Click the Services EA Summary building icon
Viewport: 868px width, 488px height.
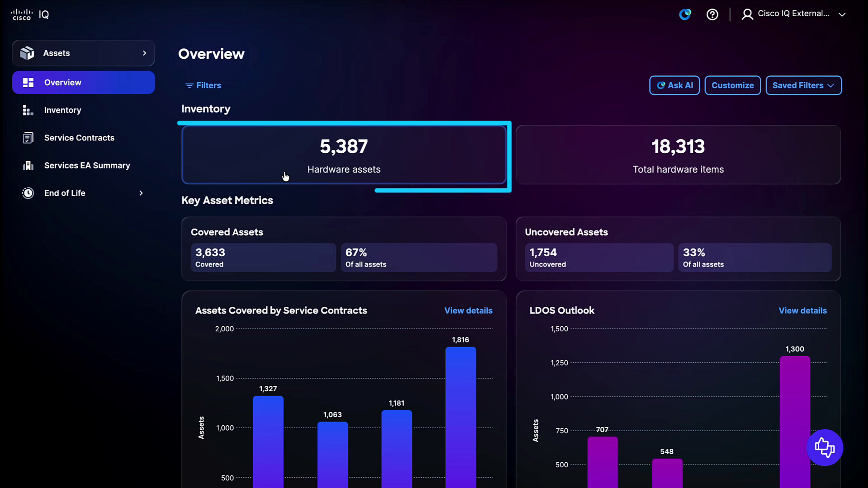pyautogui.click(x=28, y=165)
